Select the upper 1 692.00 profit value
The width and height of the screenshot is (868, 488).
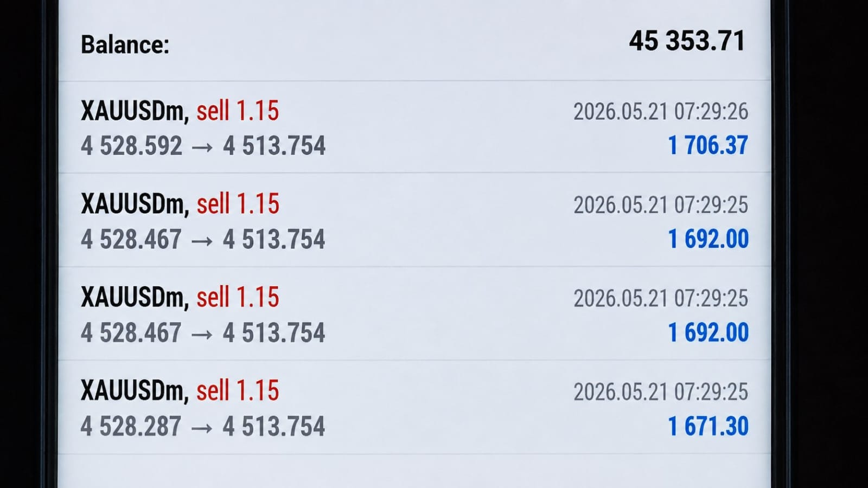click(708, 239)
